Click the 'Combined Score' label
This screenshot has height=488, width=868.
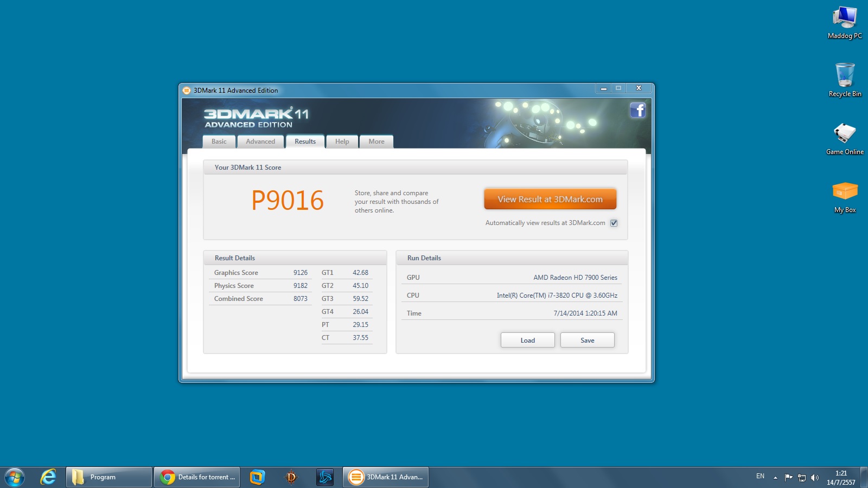pos(238,299)
